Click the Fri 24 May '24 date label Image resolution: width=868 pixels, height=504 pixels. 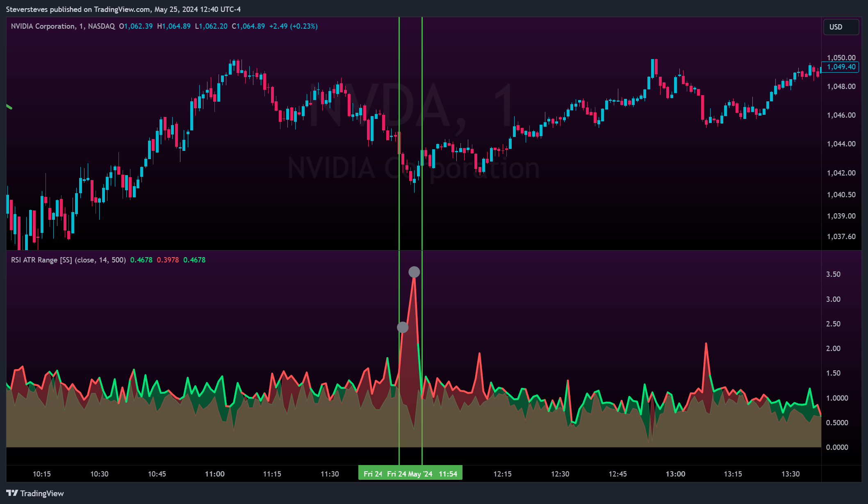pyautogui.click(x=410, y=474)
